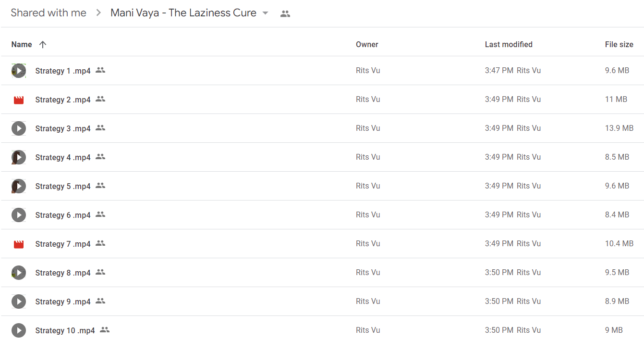Click the shared folder people icon in breadcrumb

tap(285, 14)
